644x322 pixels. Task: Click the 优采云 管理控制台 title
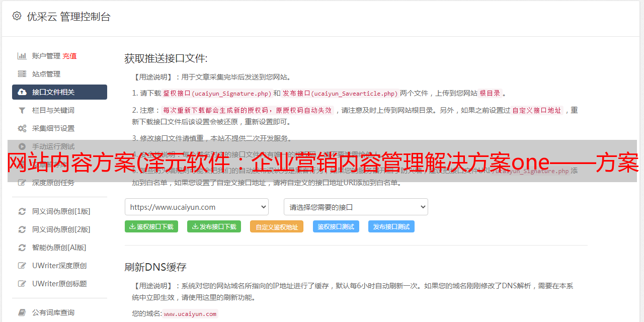tap(68, 16)
